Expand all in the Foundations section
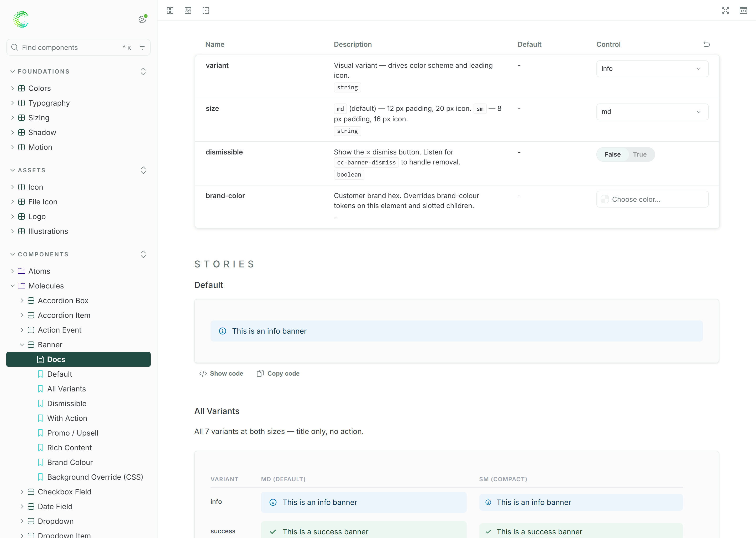Viewport: 756px width, 538px height. pos(143,71)
